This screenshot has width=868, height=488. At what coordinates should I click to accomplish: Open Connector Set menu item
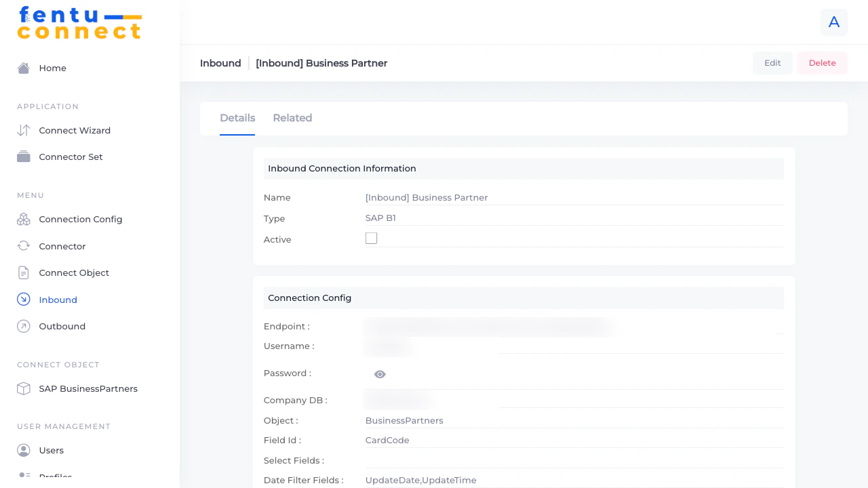71,157
